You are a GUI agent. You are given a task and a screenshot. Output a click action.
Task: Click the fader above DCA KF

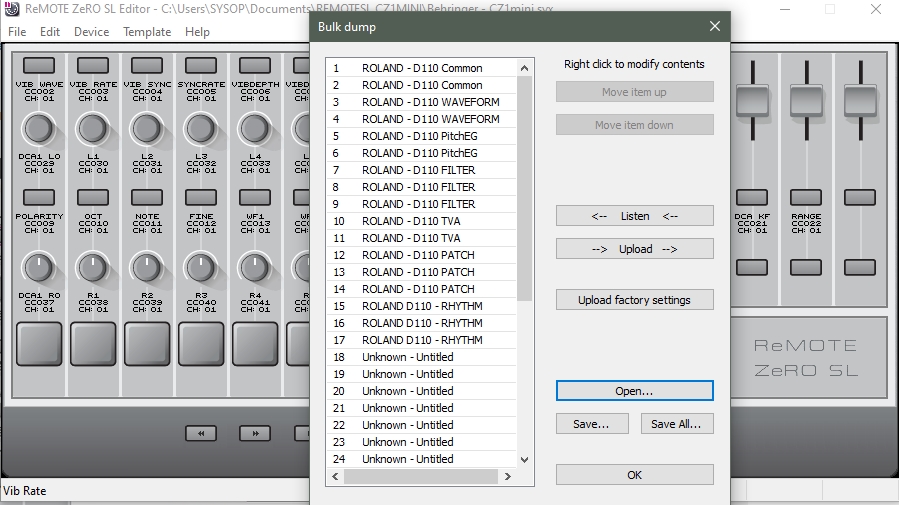coord(752,100)
